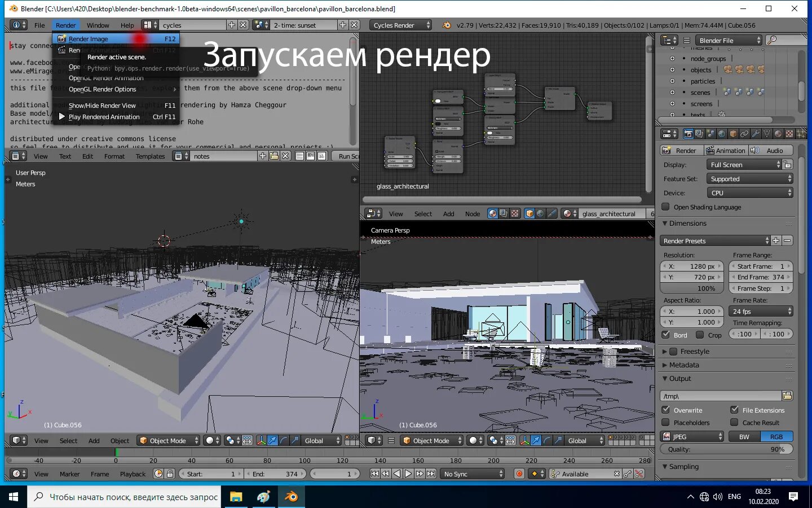Open OpenGL Render Options submenu
Viewport: 812px width, 508px height.
tap(117, 89)
